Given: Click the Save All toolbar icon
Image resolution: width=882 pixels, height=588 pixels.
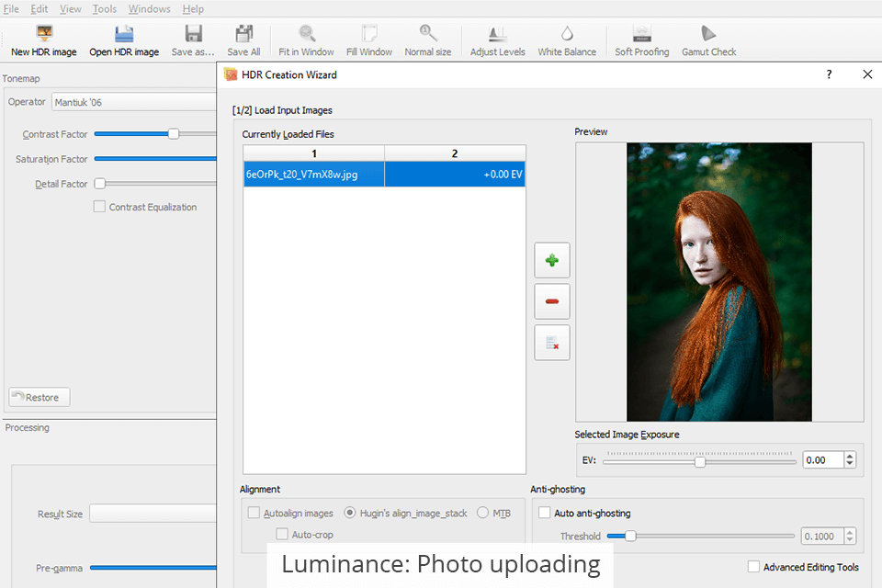Looking at the screenshot, I should tap(243, 33).
